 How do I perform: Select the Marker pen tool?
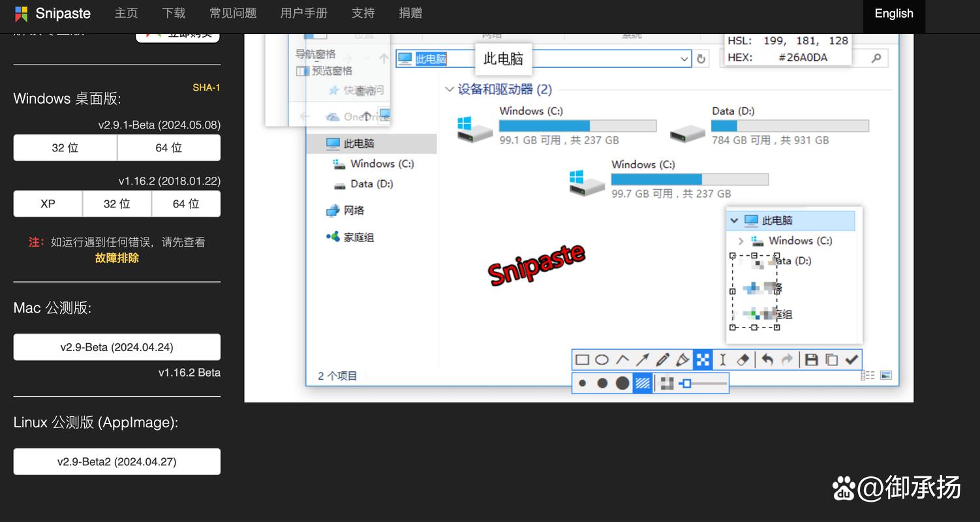(x=682, y=360)
